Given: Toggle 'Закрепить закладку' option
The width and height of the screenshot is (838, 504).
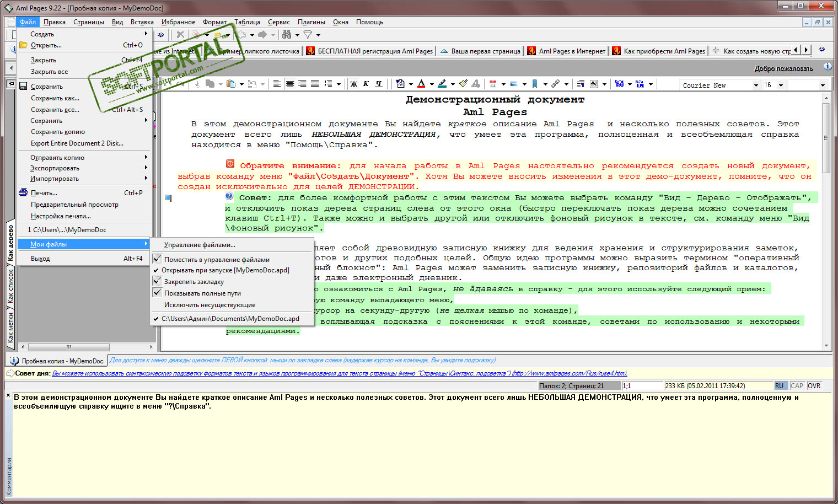Looking at the screenshot, I should point(232,282).
